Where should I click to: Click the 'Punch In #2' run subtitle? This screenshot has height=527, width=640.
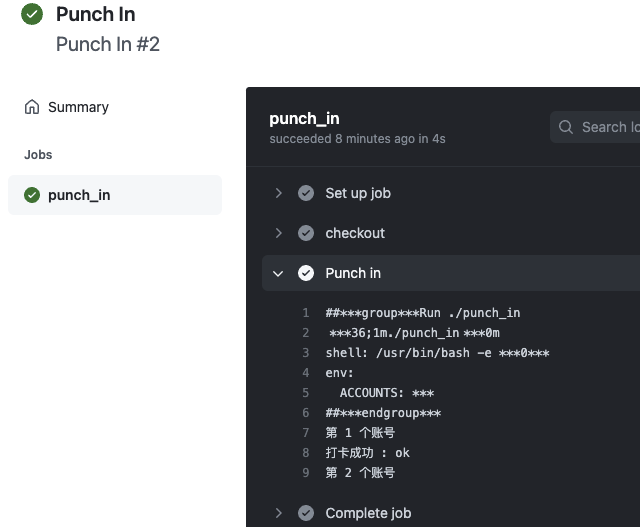(108, 44)
